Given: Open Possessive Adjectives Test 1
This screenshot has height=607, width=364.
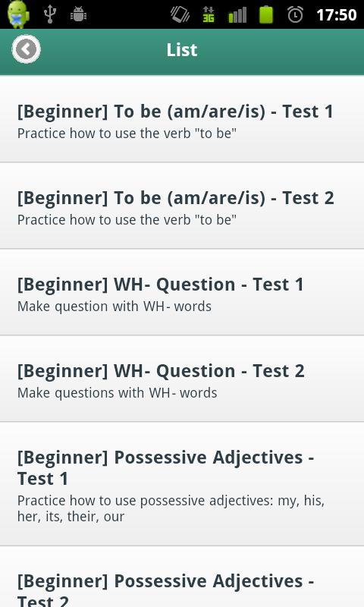Looking at the screenshot, I should tap(182, 484).
